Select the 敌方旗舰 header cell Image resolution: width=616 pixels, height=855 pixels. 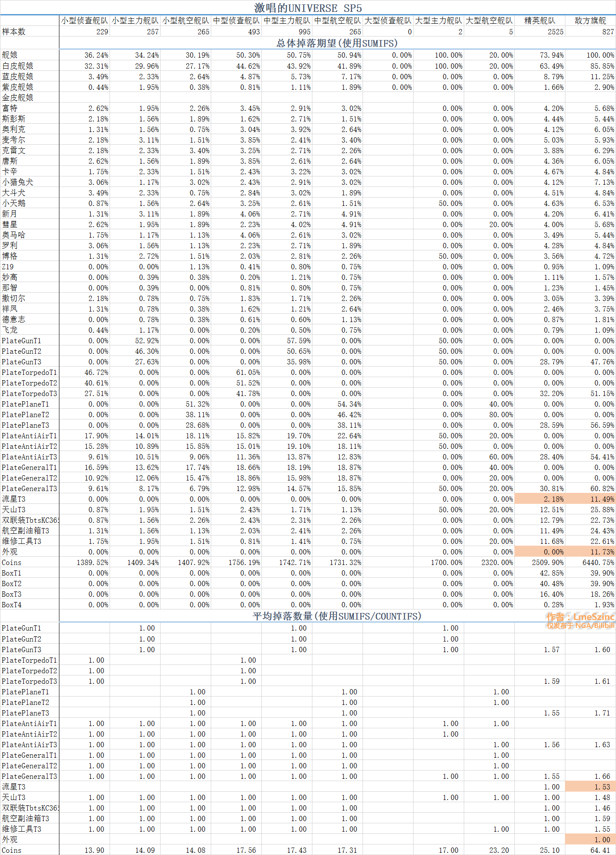590,21
